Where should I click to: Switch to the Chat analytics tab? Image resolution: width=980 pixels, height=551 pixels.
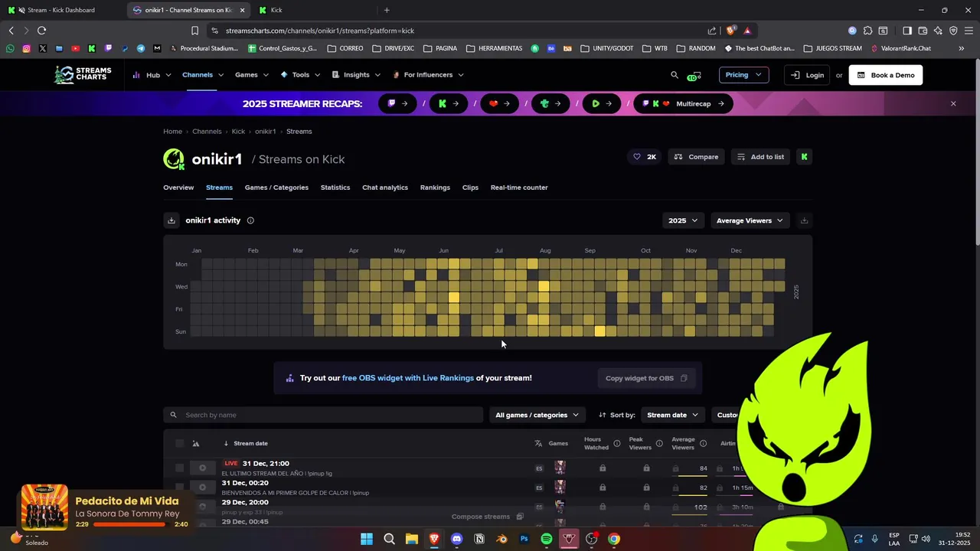[385, 187]
